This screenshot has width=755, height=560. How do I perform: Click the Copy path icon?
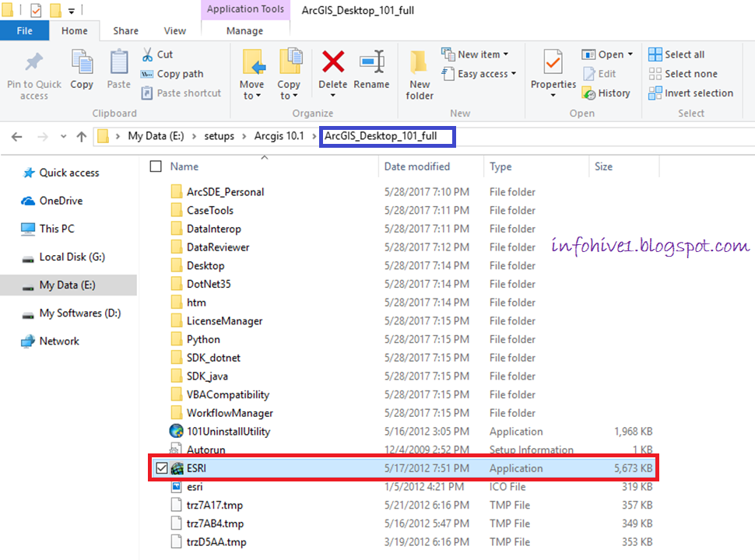(x=147, y=74)
